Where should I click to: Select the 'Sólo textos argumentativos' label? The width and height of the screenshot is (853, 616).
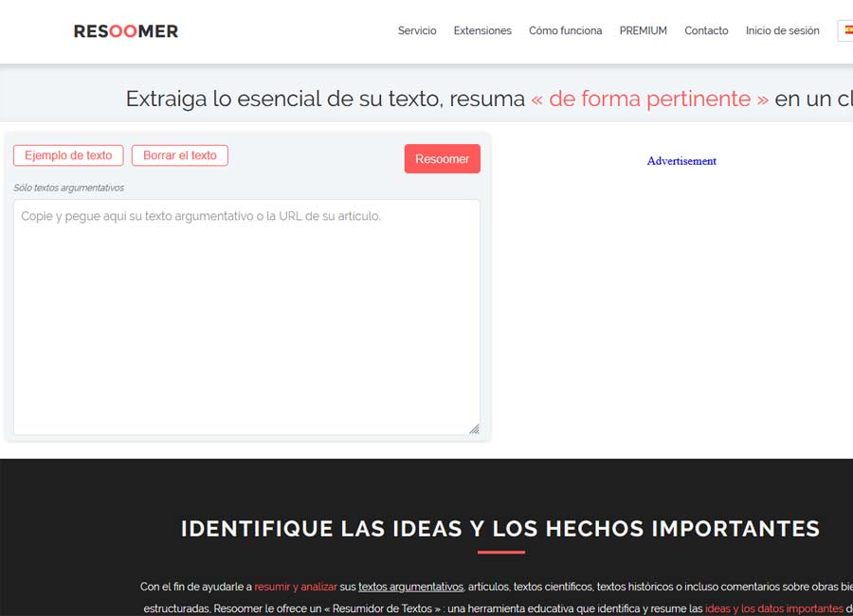[68, 188]
